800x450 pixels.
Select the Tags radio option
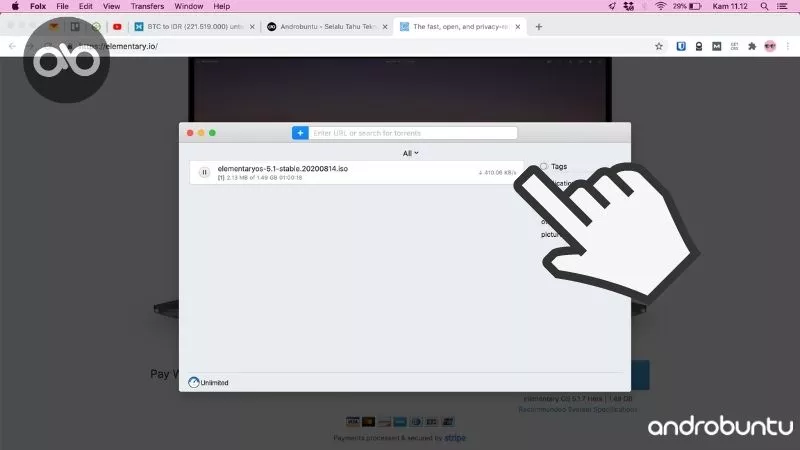544,166
